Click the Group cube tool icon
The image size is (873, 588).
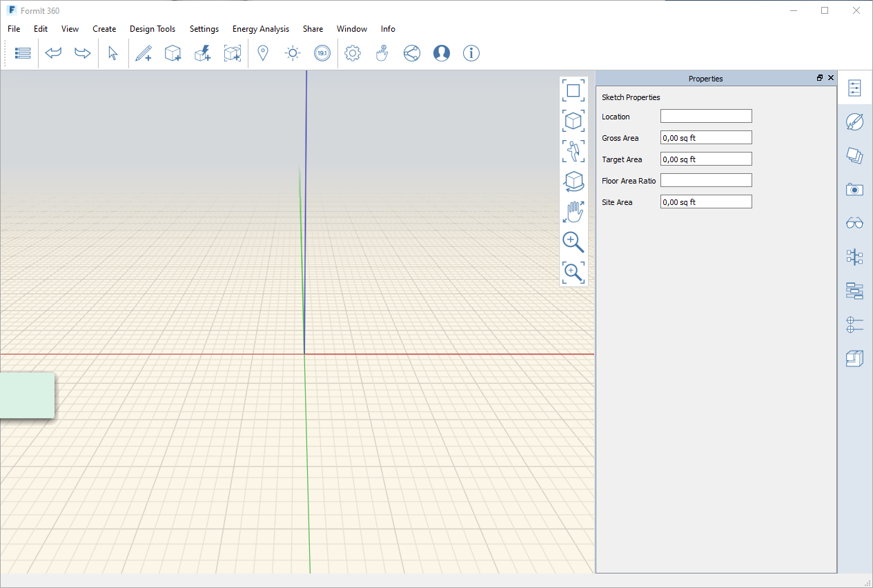pos(233,53)
